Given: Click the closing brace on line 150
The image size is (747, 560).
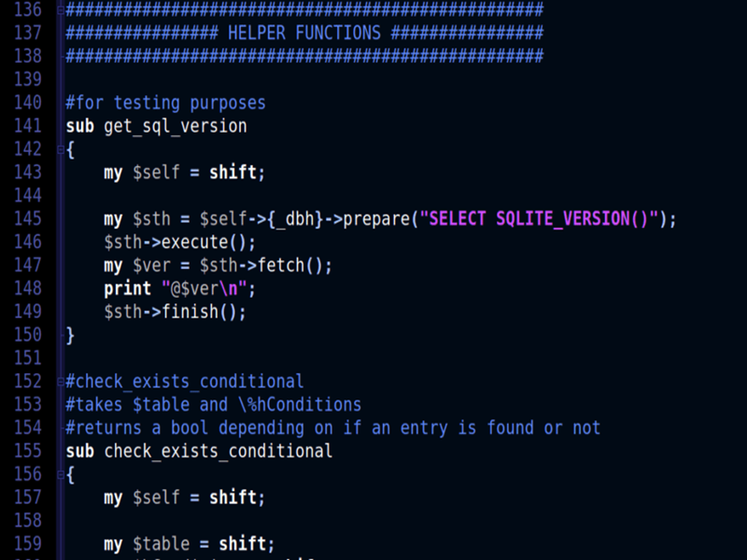Looking at the screenshot, I should (x=70, y=334).
